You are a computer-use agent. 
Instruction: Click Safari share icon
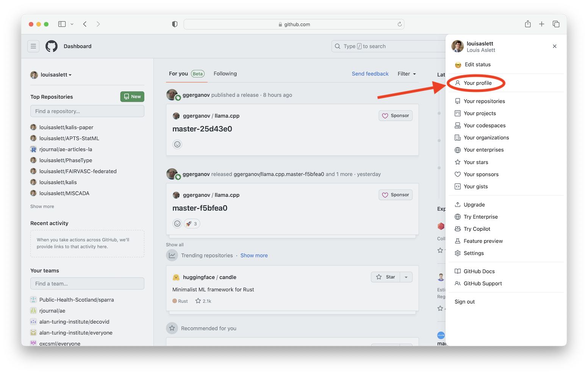(x=527, y=24)
